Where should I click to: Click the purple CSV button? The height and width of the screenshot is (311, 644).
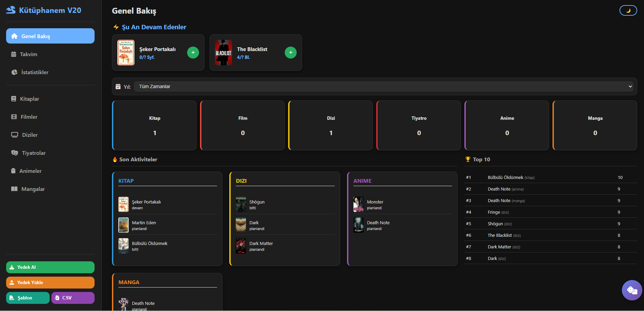coord(73,298)
